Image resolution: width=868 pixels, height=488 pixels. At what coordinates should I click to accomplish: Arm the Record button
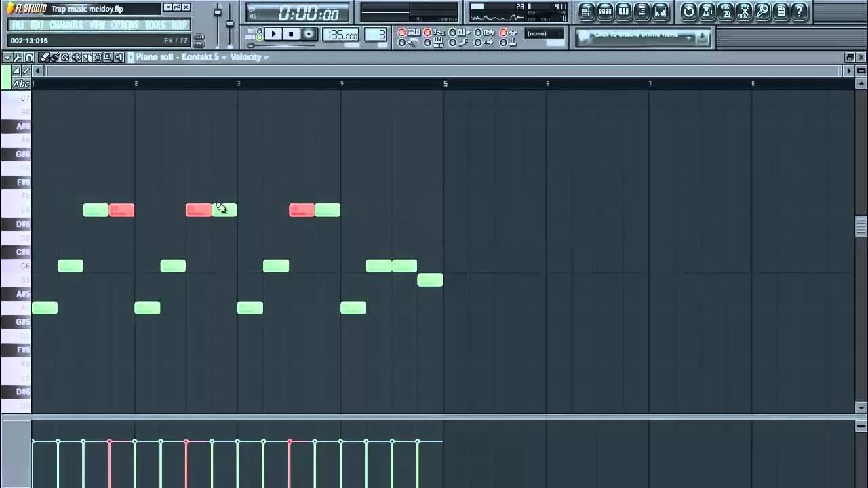click(309, 34)
